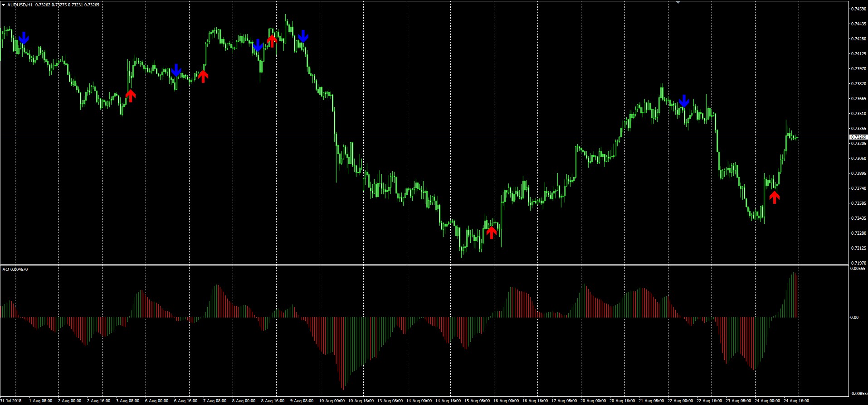Click the blue sell arrow above 31 Jul 2018
Image resolution: width=868 pixels, height=405 pixels.
pos(24,38)
